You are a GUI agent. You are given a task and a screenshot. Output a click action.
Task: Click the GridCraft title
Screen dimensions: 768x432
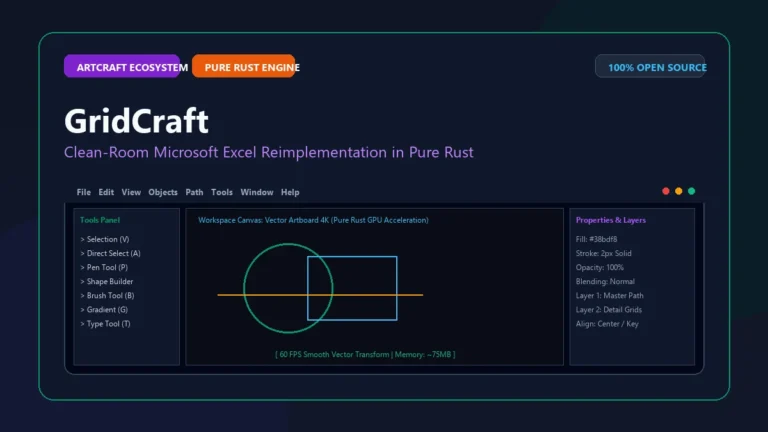pyautogui.click(x=137, y=121)
